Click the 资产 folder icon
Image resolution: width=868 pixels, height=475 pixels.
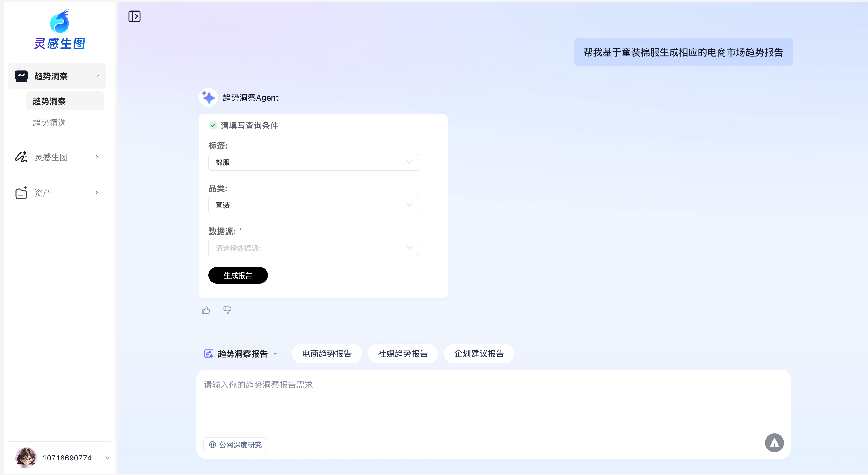coord(21,193)
